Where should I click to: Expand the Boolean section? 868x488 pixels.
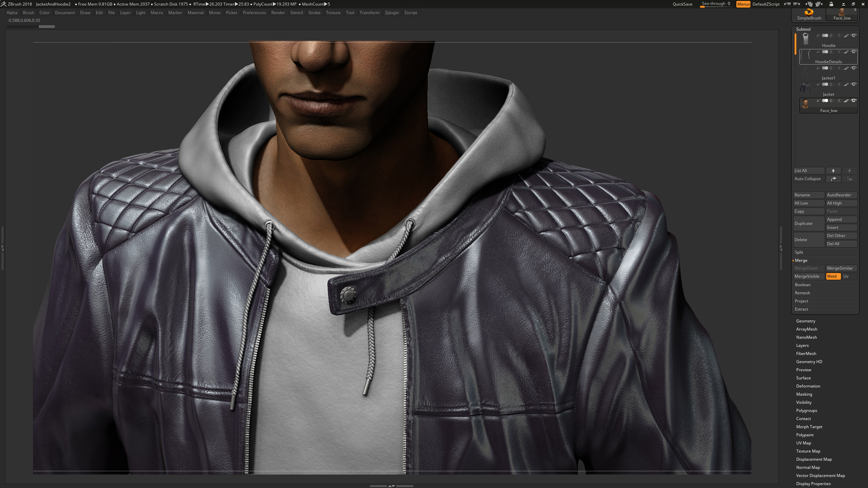point(802,285)
